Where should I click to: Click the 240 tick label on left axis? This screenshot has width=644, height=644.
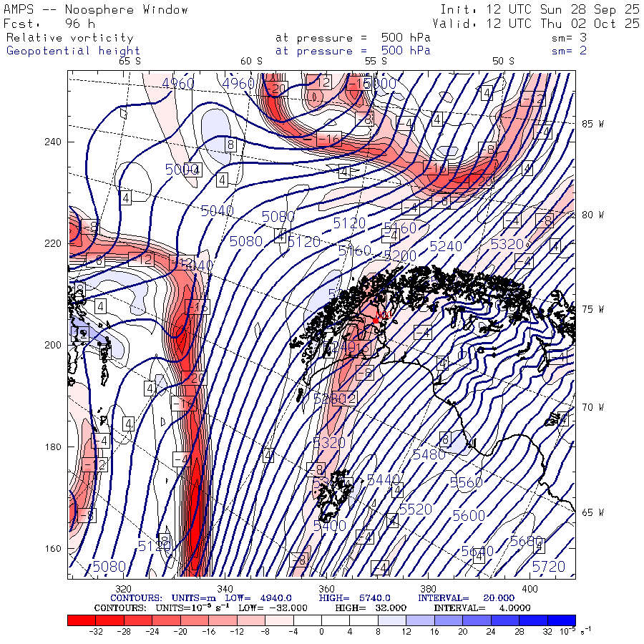(x=52, y=142)
